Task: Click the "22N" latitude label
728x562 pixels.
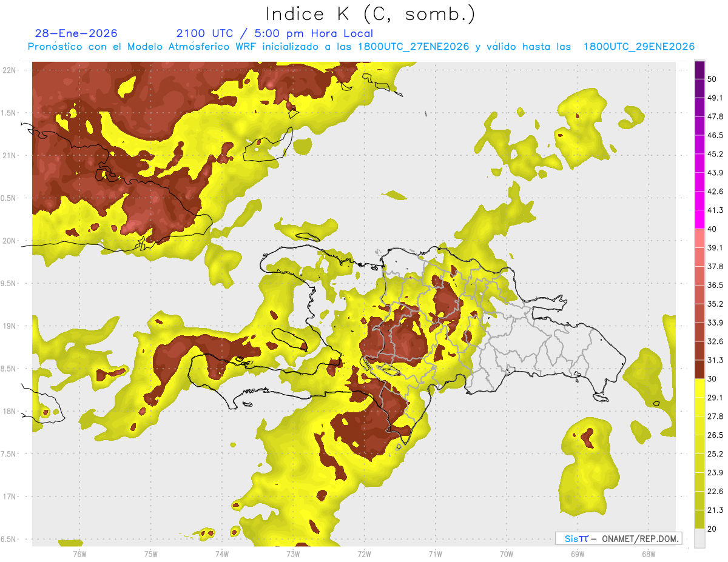Action: tap(10, 70)
